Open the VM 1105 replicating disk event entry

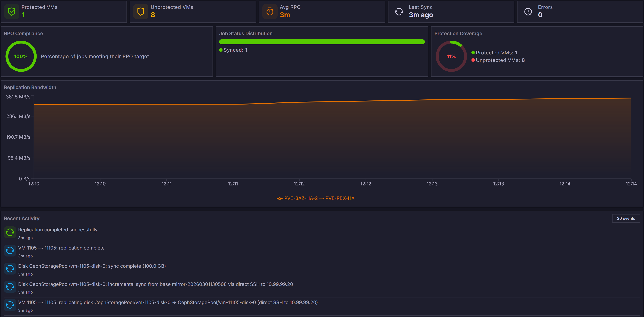168,302
